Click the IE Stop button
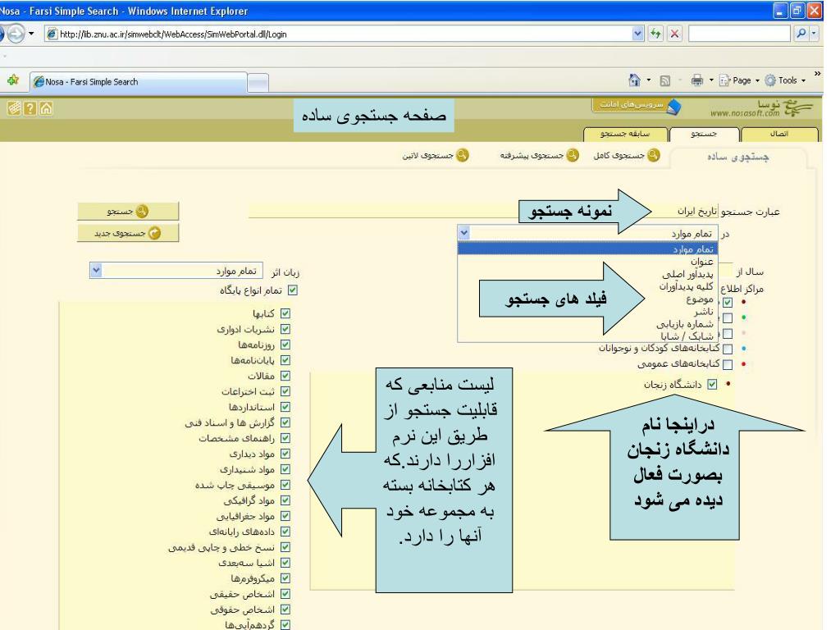The height and width of the screenshot is (630, 840). point(674,34)
